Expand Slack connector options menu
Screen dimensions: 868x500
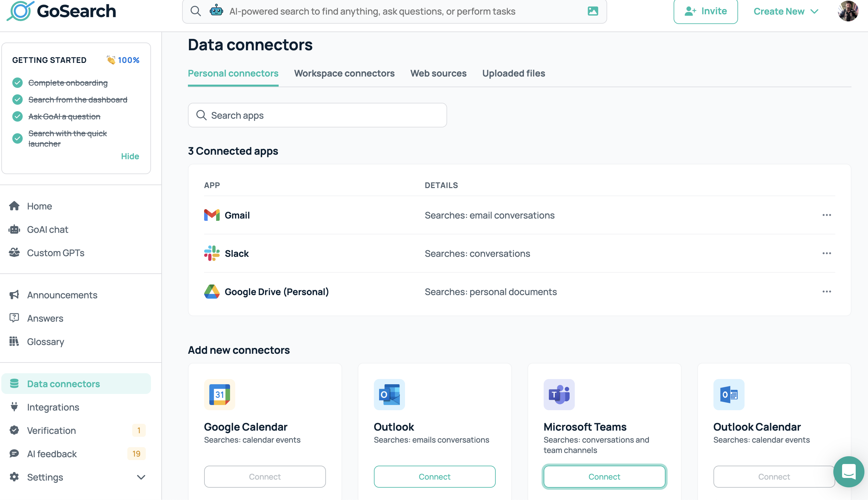coord(827,253)
